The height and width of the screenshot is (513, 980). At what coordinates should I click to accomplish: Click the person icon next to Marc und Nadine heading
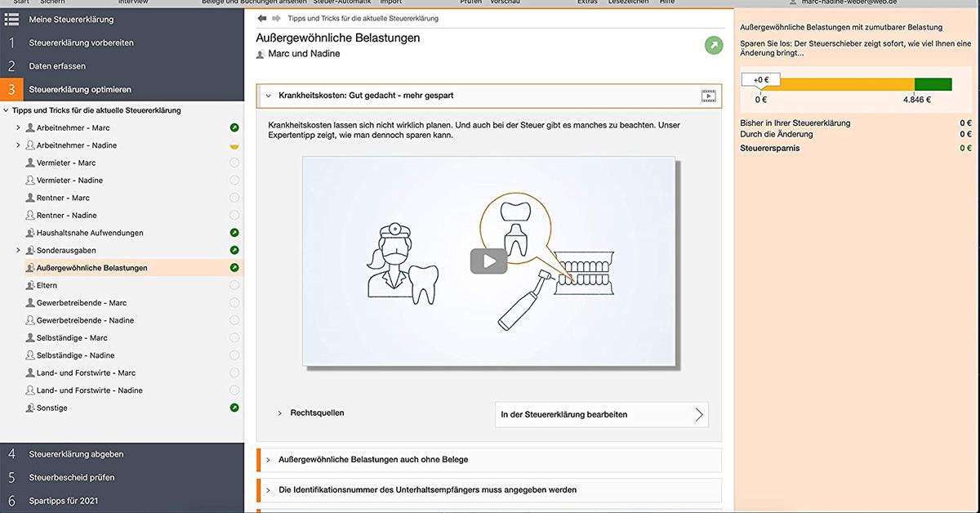[x=261, y=55]
